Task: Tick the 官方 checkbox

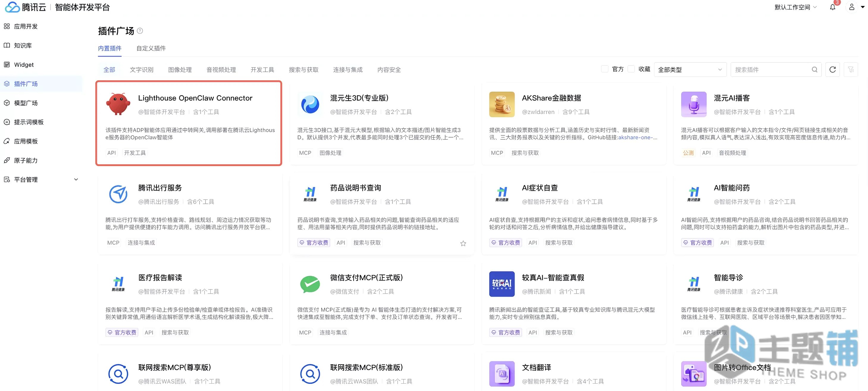Action: 604,69
